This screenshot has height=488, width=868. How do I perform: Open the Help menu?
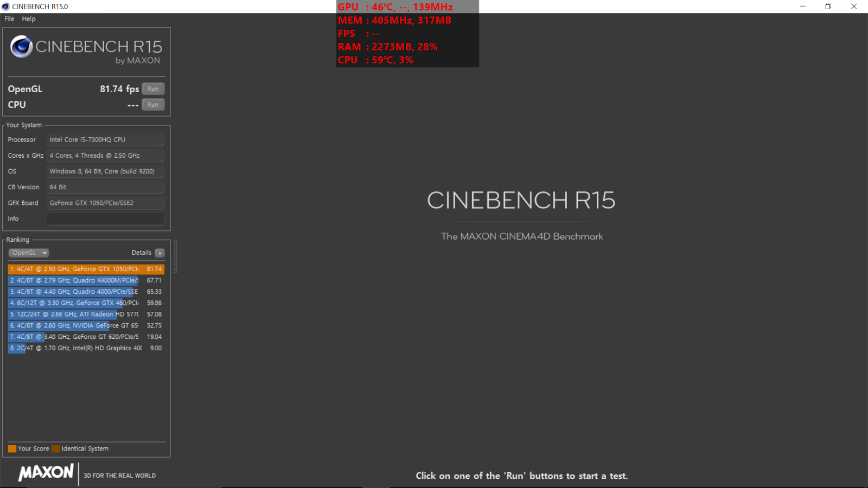[29, 19]
